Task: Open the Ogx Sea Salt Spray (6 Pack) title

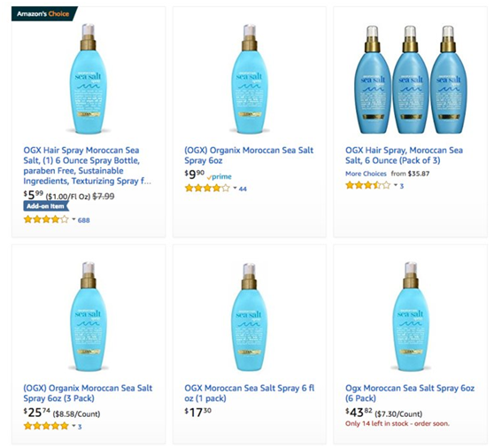Action: (410, 393)
